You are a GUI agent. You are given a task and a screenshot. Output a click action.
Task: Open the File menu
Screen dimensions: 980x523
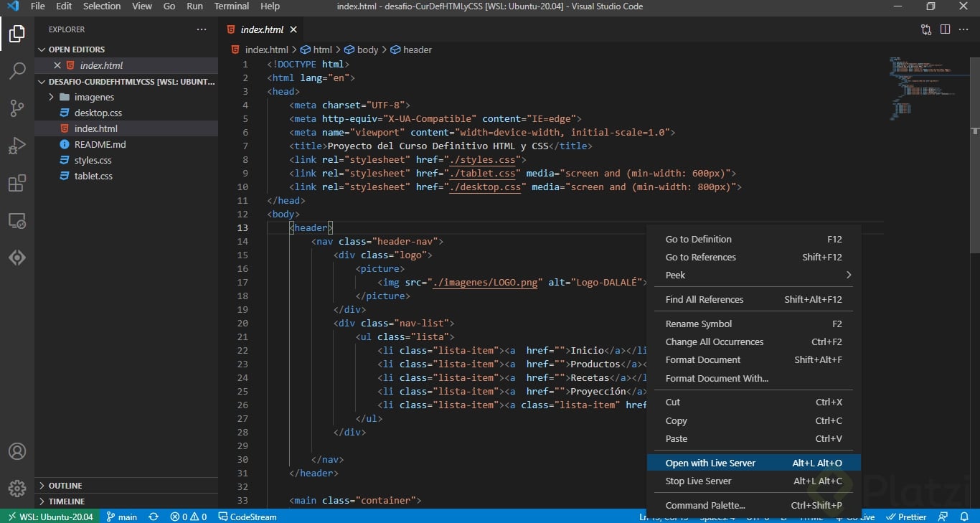[37, 6]
